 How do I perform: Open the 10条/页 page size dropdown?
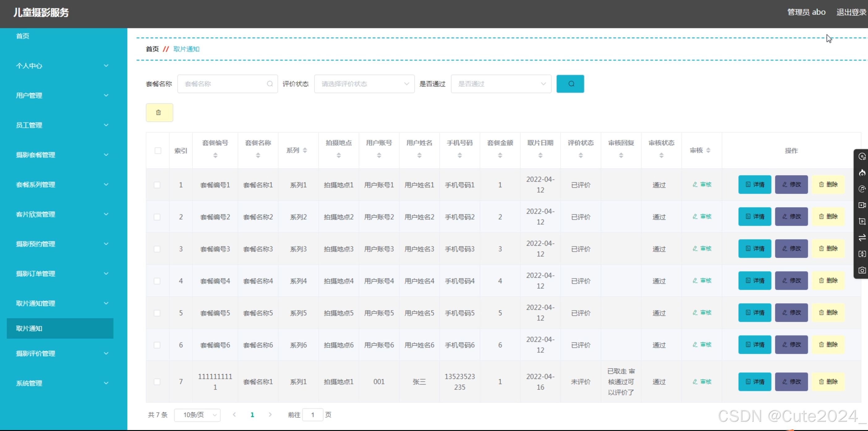point(197,415)
